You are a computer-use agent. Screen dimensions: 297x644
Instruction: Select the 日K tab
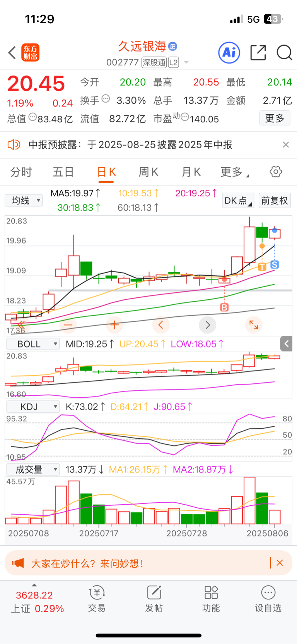tap(106, 172)
